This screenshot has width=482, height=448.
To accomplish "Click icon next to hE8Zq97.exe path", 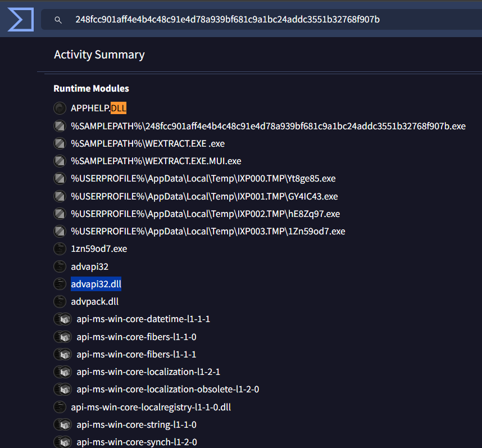I will point(60,214).
